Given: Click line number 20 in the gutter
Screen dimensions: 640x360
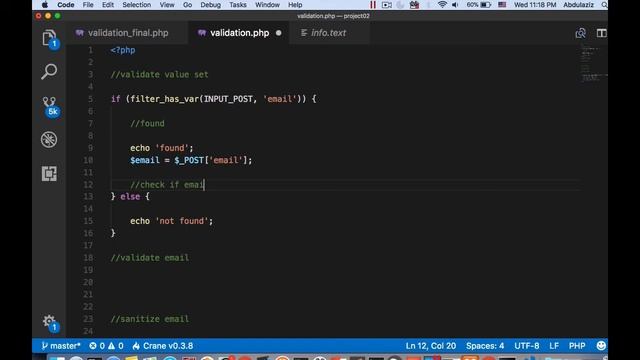Looking at the screenshot, I should coord(88,282).
